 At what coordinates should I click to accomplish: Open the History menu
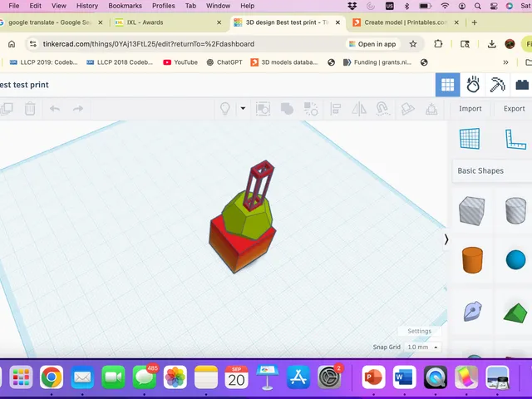(86, 6)
